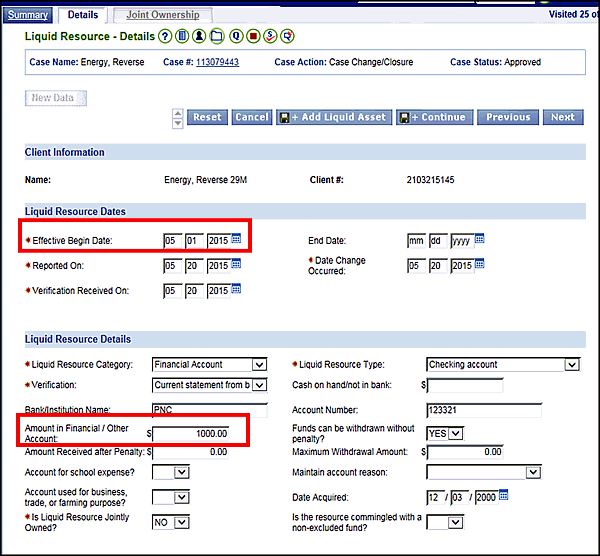Click the dollar sign icon in header
The image size is (600, 556).
tap(270, 37)
